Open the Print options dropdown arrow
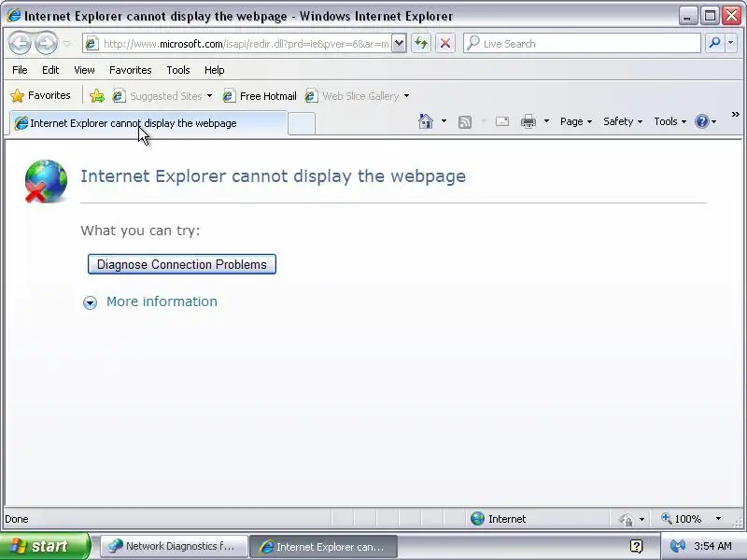Viewport: 747px width, 560px height. 546,121
